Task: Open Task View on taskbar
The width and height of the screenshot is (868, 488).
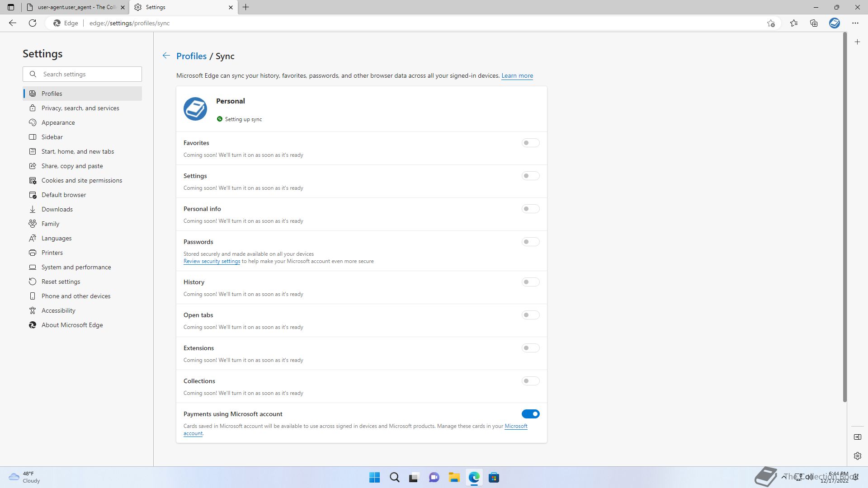Action: click(414, 478)
